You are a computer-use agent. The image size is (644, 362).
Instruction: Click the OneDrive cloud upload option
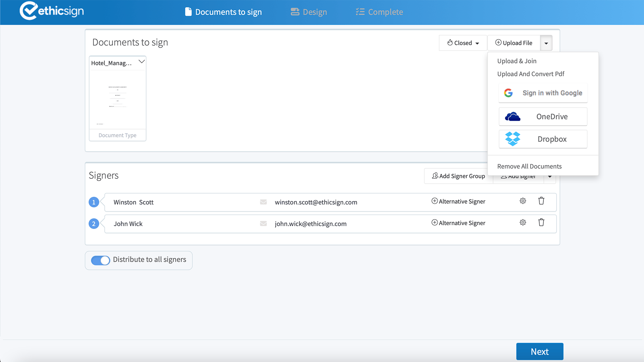tap(543, 117)
